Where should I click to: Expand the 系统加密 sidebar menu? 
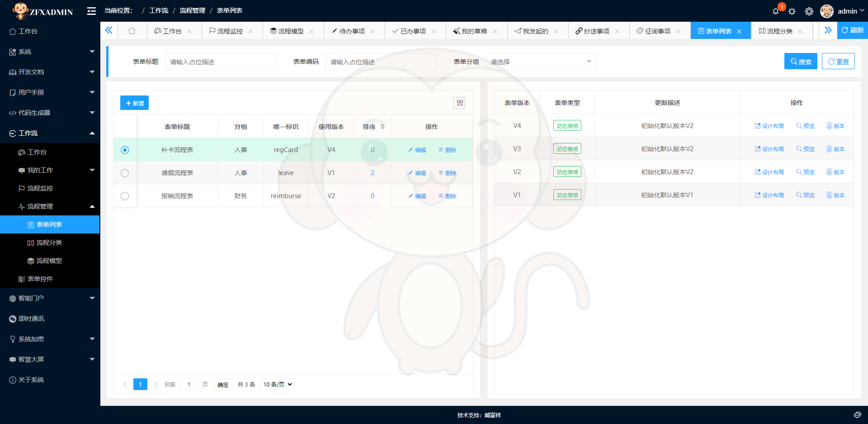click(x=50, y=339)
